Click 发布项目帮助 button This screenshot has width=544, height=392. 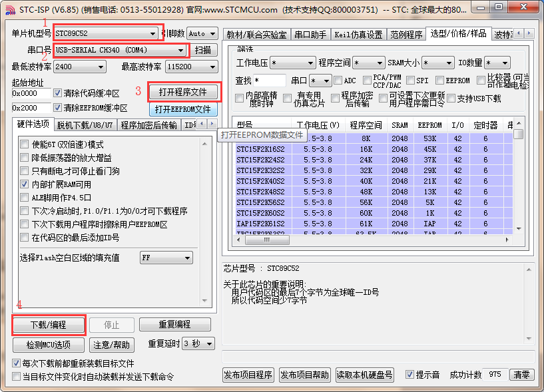(x=304, y=375)
